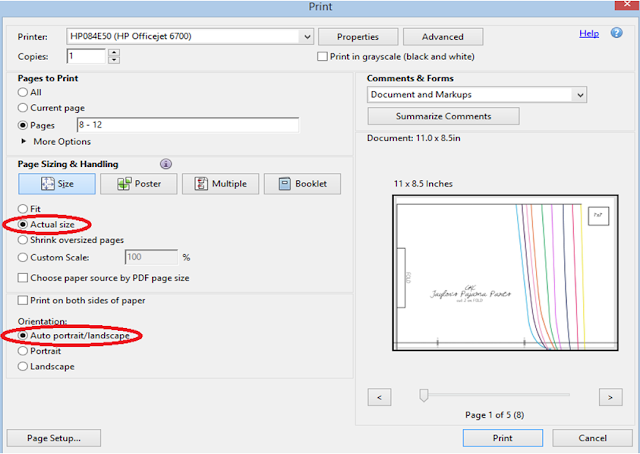
Task: Select the Booklet option
Action: (302, 184)
